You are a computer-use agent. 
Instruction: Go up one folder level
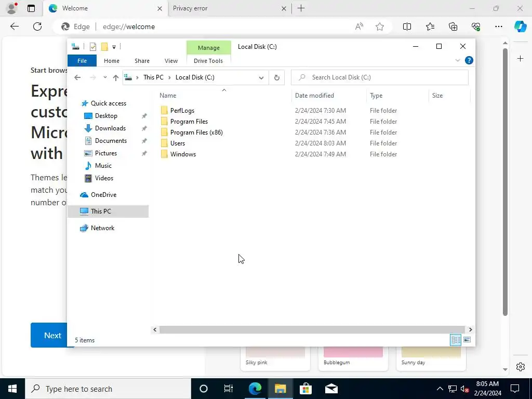116,78
